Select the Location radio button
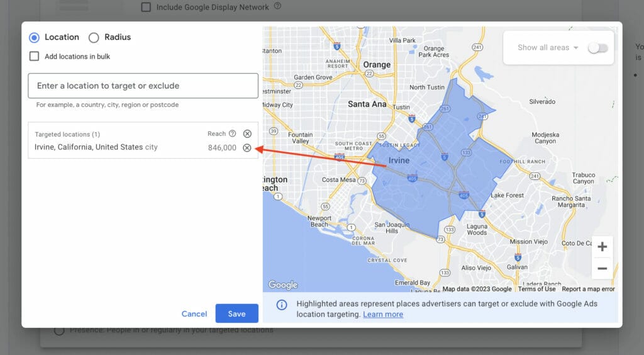Screen dimensions: 644x355 click(x=35, y=38)
